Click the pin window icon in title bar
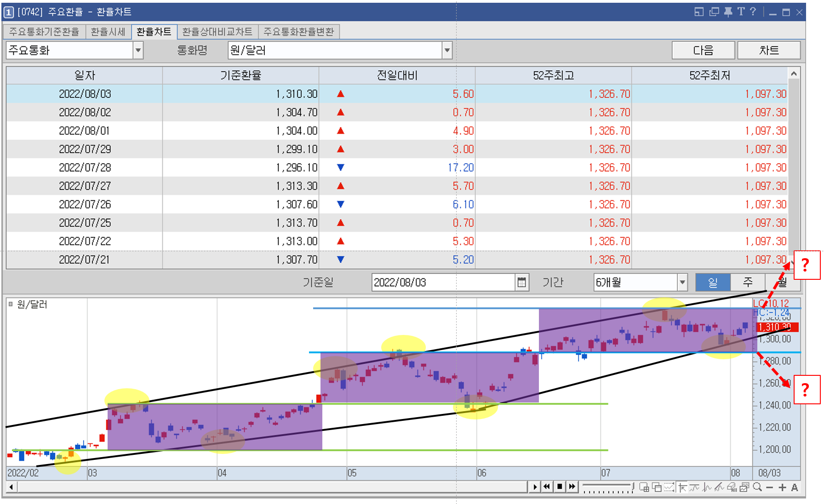 pyautogui.click(x=728, y=12)
